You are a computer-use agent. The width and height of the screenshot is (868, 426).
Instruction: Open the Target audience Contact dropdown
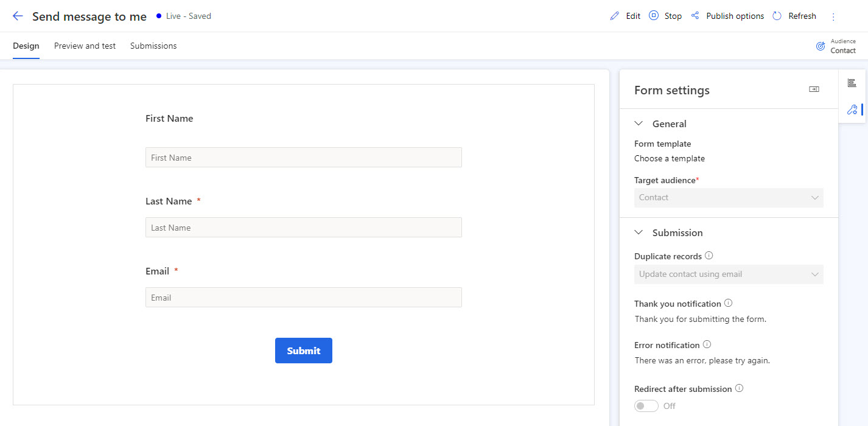tap(729, 198)
